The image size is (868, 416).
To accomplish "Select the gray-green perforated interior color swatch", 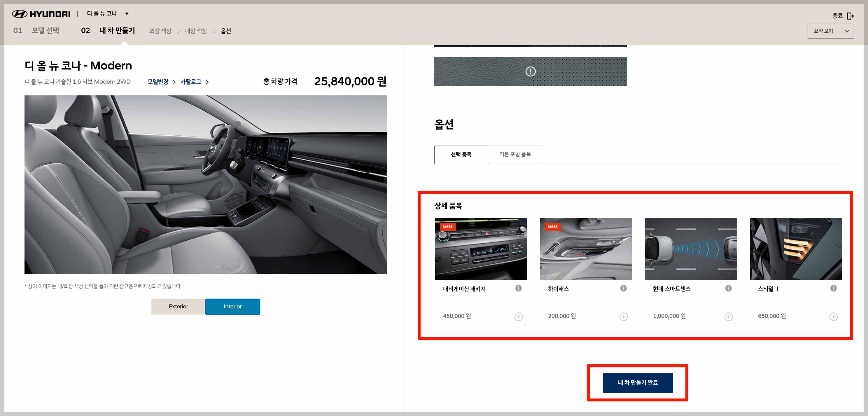I will pyautogui.click(x=580, y=71).
